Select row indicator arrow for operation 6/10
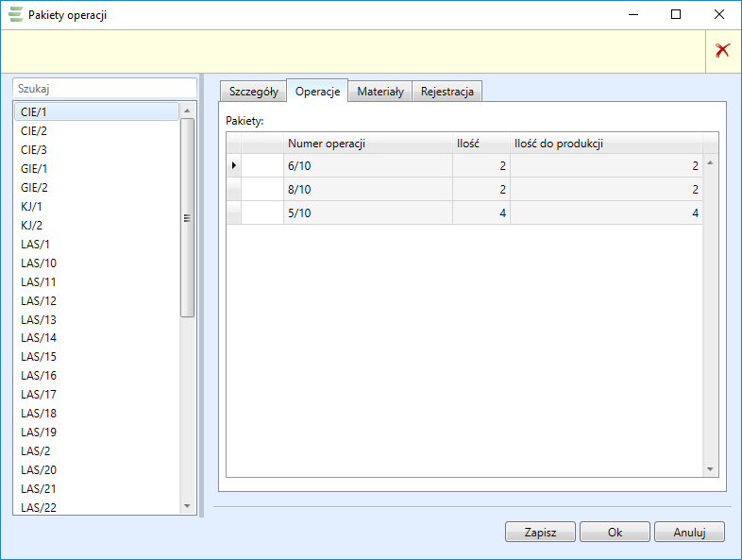Screen dimensions: 742x560 click(233, 165)
